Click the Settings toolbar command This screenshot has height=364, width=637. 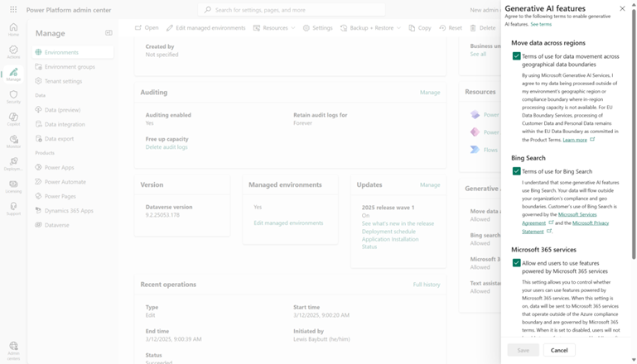tap(318, 27)
